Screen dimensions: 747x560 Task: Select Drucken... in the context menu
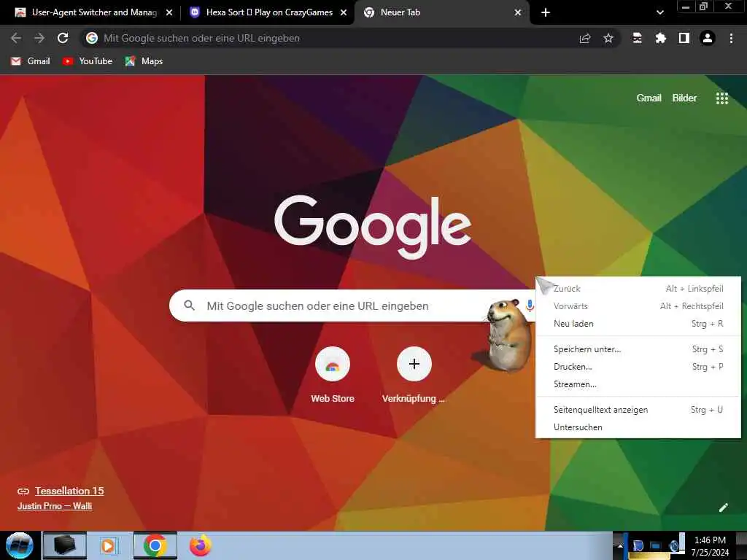[x=638, y=367]
